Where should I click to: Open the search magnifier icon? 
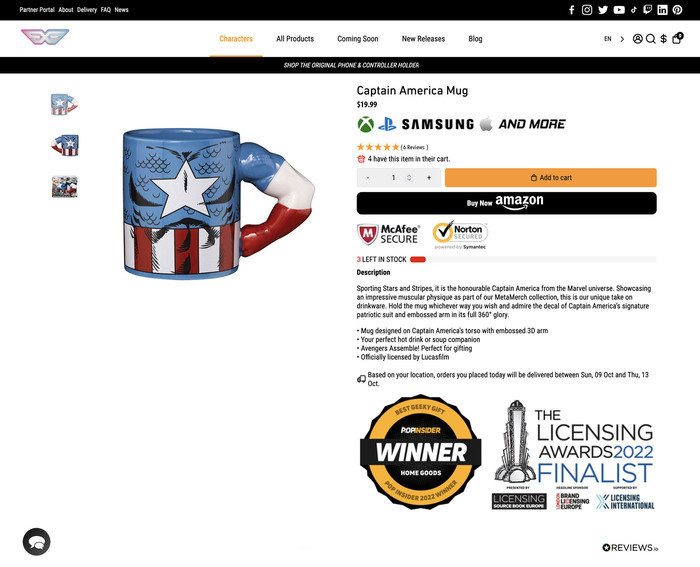[650, 39]
